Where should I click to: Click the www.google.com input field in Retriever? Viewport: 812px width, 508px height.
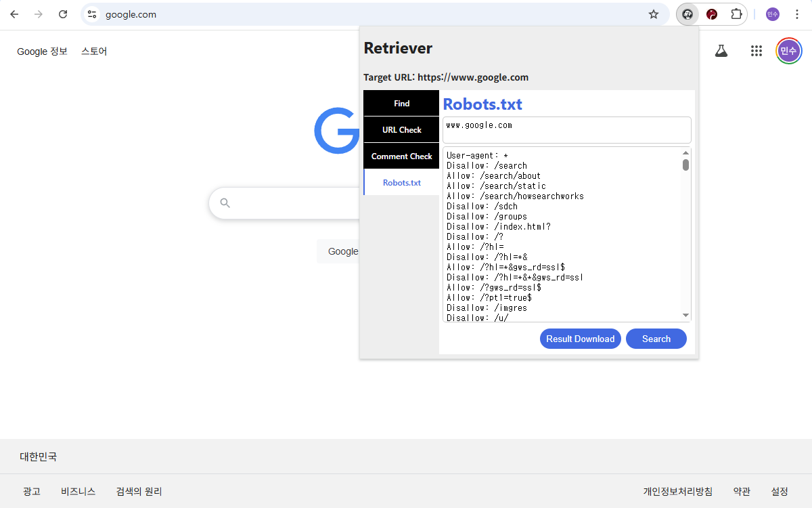[566, 129]
